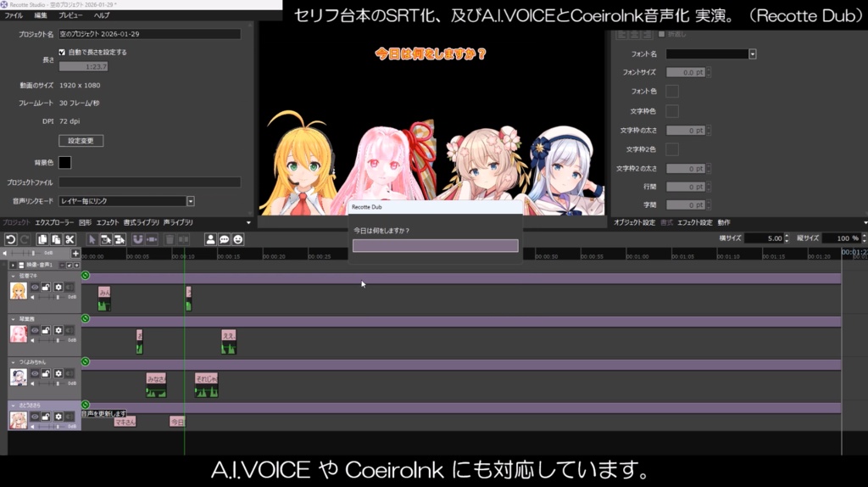
Task: Click the 設定変更 button
Action: point(81,141)
